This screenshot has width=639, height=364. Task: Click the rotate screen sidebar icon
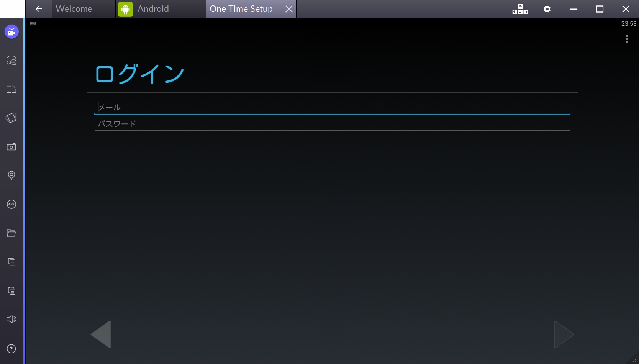click(x=11, y=118)
